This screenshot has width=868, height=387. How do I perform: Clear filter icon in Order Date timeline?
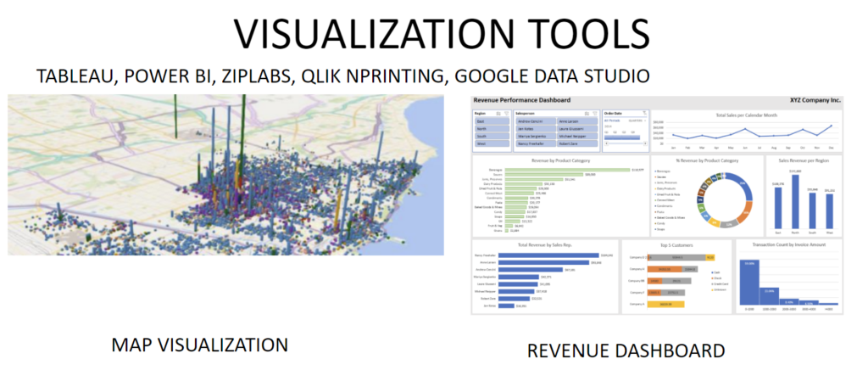(644, 113)
